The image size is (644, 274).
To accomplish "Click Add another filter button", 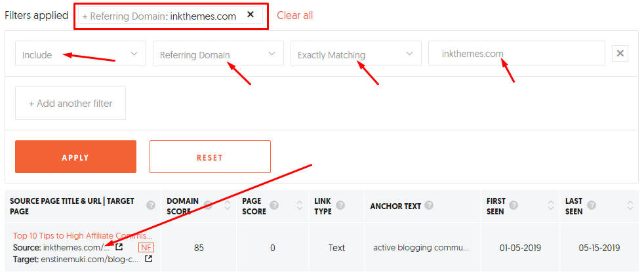I will coord(70,104).
